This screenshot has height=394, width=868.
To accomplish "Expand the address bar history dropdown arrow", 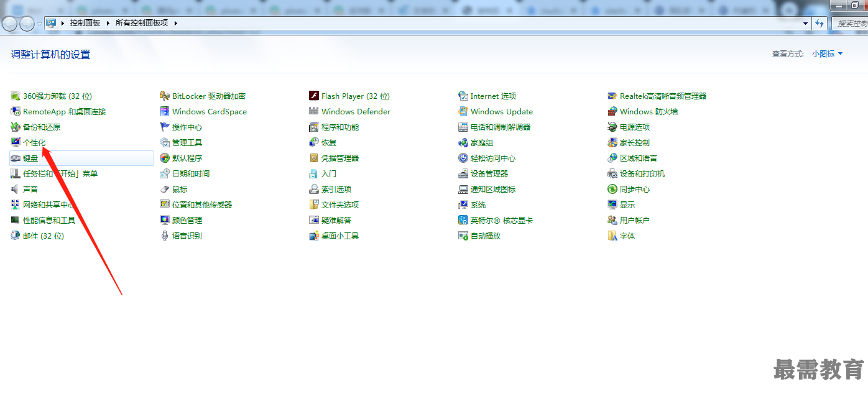I will click(806, 23).
